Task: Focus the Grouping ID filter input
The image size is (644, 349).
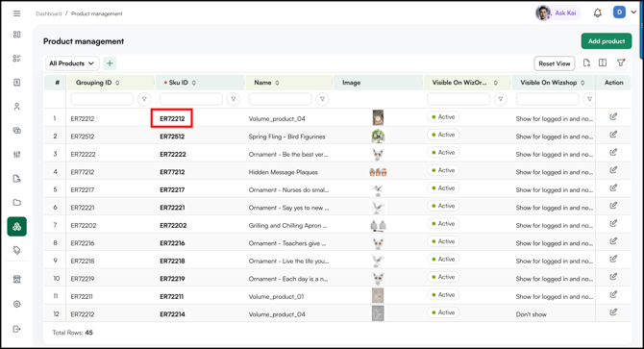Action: click(x=102, y=99)
